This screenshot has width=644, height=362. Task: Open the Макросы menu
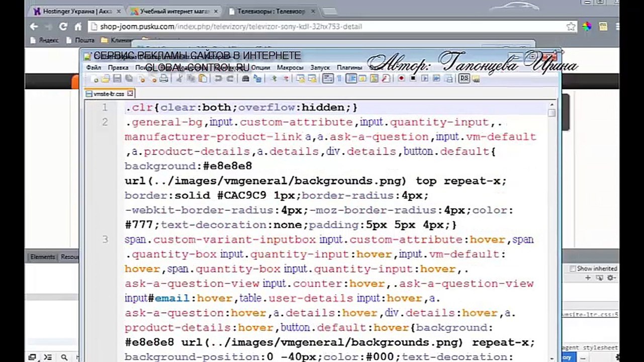click(290, 67)
